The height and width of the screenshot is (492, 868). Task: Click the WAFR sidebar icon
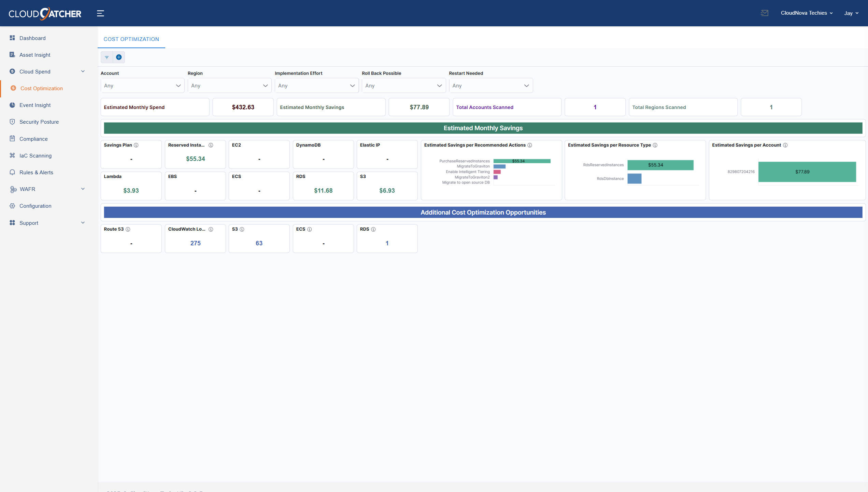click(x=13, y=189)
